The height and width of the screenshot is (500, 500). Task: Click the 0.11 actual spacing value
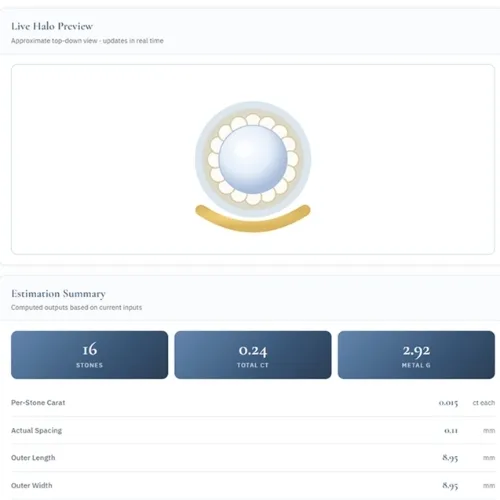pos(451,431)
